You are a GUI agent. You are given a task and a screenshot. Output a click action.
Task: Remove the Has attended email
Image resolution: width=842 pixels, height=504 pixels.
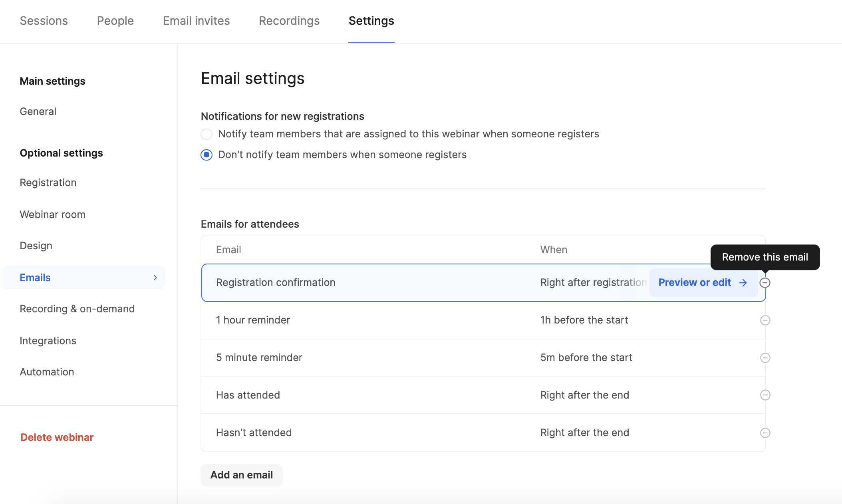pos(765,395)
